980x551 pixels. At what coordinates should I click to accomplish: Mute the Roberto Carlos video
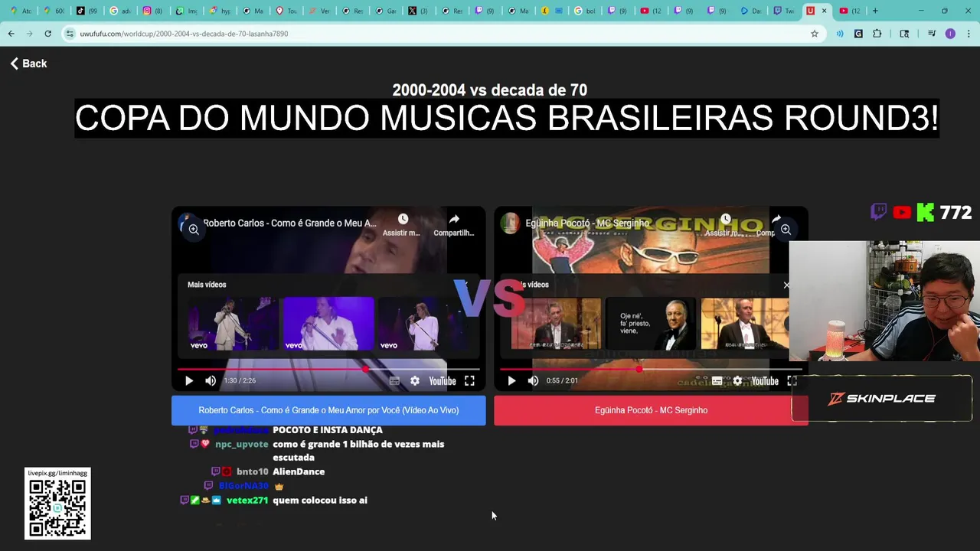(211, 381)
